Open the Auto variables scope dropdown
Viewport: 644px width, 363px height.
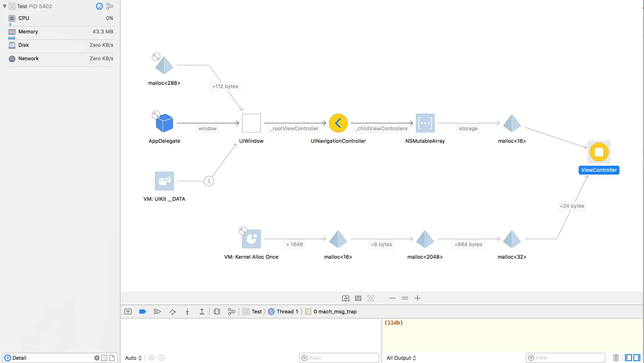tap(133, 358)
